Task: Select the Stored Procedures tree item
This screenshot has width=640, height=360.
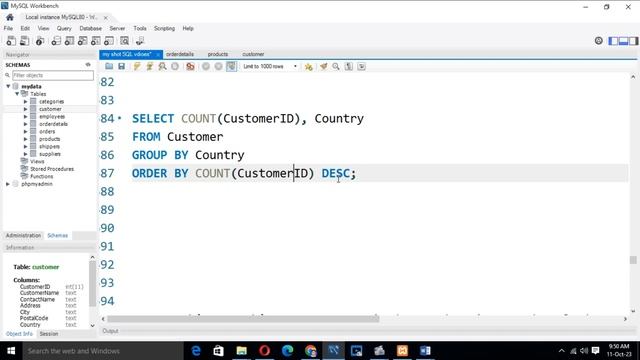Action: (x=52, y=169)
